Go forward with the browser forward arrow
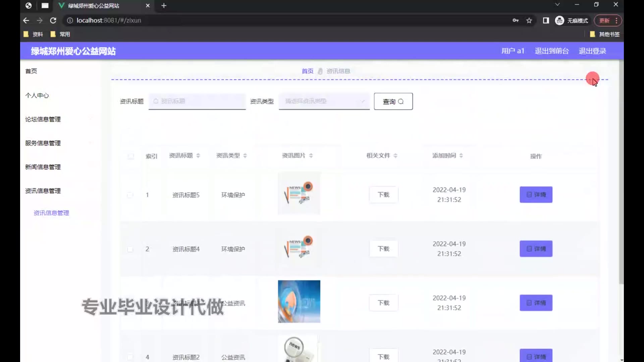 40,20
